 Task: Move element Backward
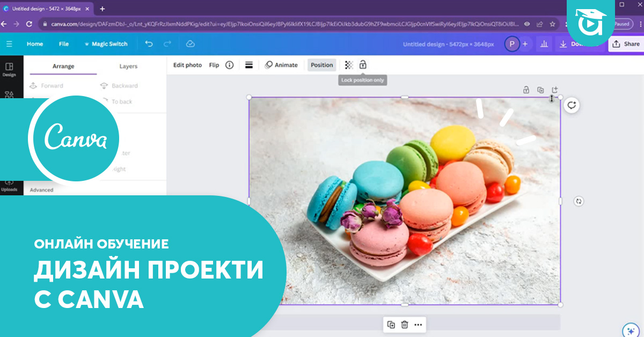pyautogui.click(x=119, y=86)
